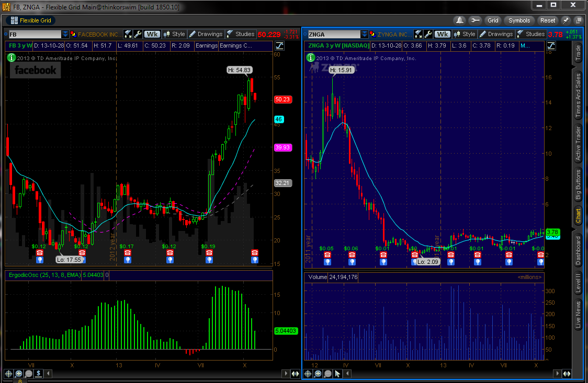
Task: Click the Flexible Grid button
Action: click(31, 20)
